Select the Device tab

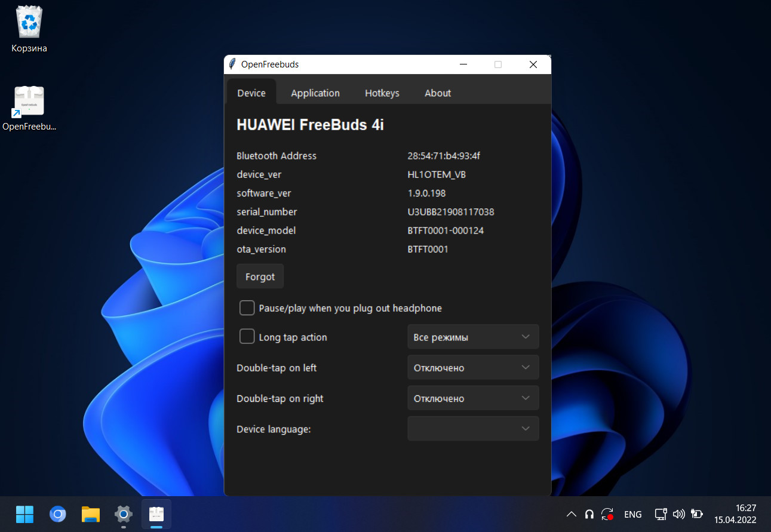[251, 93]
